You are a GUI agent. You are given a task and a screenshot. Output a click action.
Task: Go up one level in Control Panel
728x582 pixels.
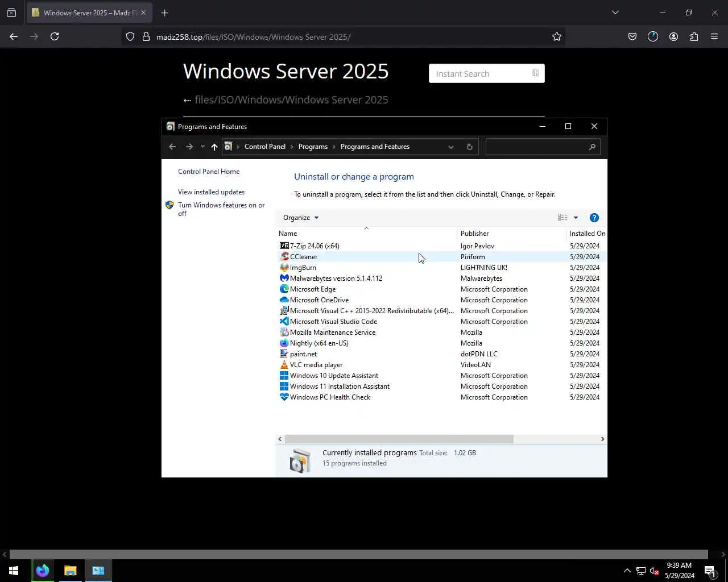click(x=214, y=147)
